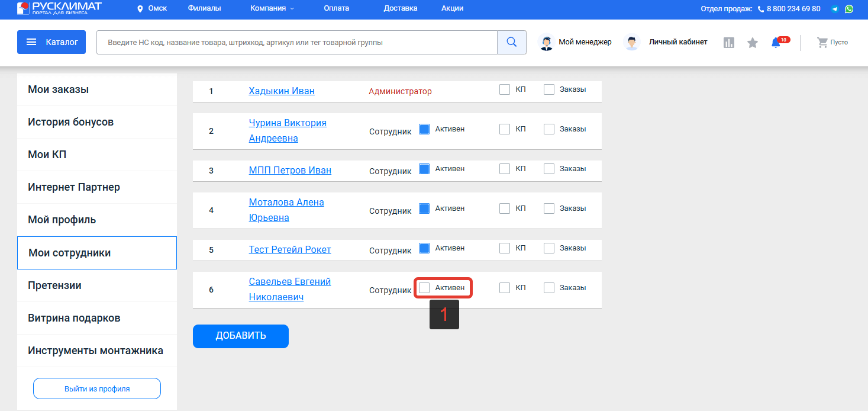Open Telegram contact icon
The width and height of the screenshot is (868, 411).
(835, 9)
